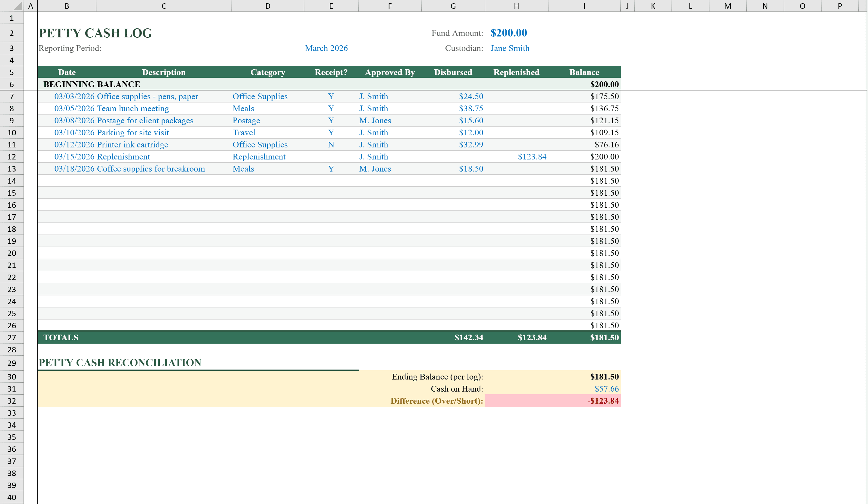The image size is (868, 504).
Task: Click the Cash on Hand $57.66 cell
Action: [x=606, y=389]
